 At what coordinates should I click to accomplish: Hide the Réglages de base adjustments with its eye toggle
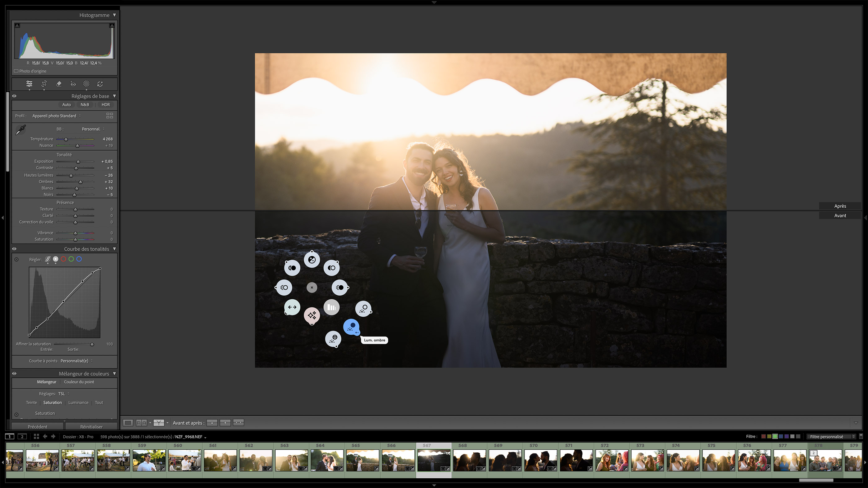14,96
